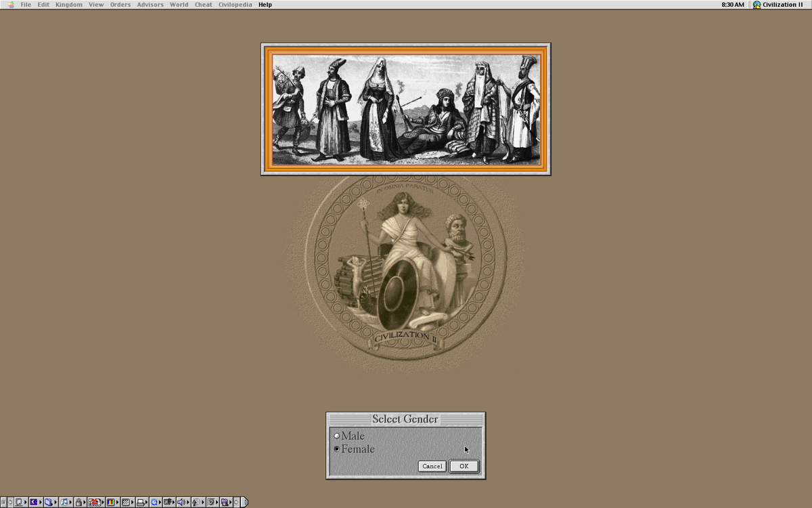Screen dimensions: 812x508
Task: Expand the arrow beside the speaker volume icon
Action: click(x=187, y=503)
